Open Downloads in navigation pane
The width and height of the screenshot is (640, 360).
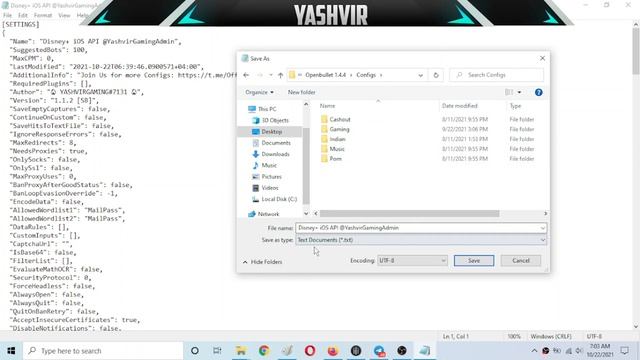click(271, 154)
